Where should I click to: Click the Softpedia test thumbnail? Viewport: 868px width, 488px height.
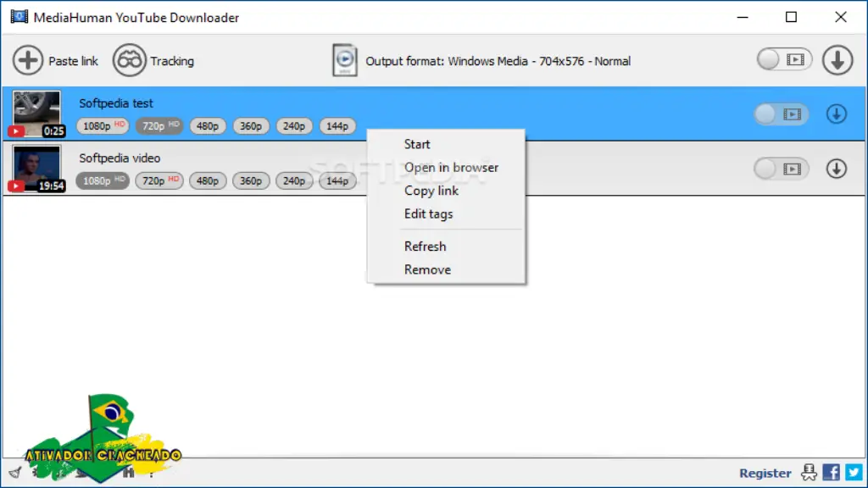(x=36, y=114)
